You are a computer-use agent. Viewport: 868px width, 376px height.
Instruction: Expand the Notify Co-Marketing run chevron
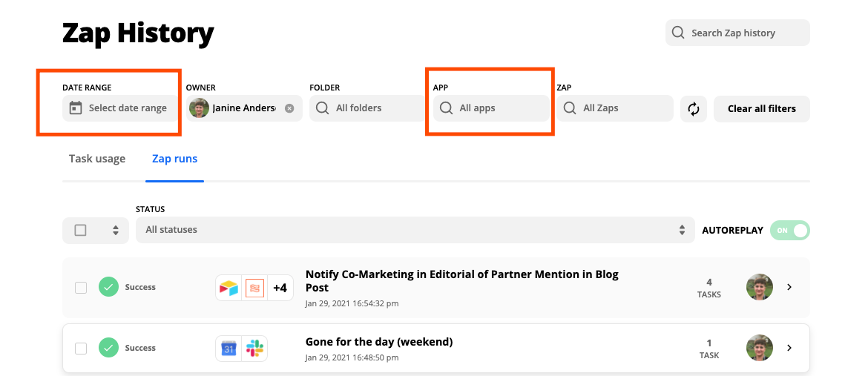click(x=789, y=287)
